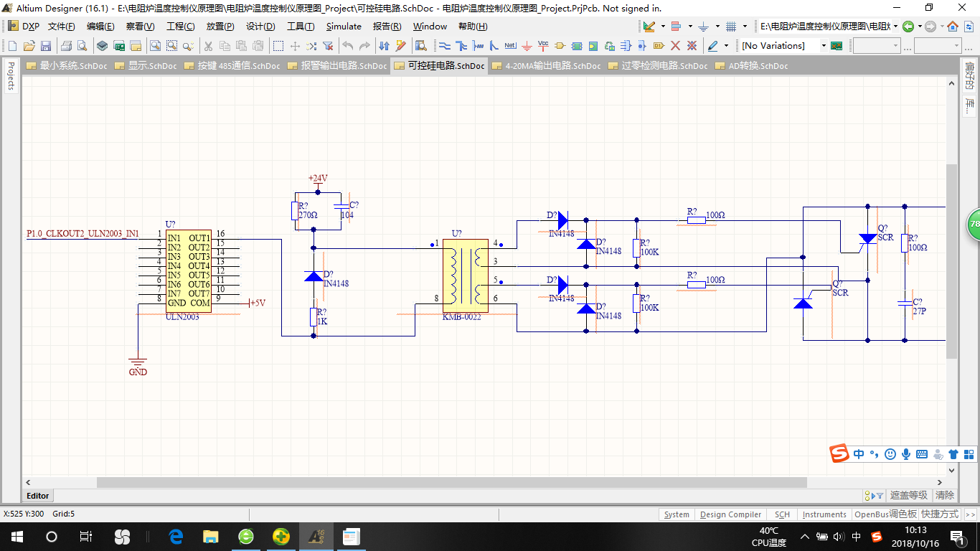The width and height of the screenshot is (980, 551).
Task: Open the Design Compiler panel button
Action: (730, 514)
